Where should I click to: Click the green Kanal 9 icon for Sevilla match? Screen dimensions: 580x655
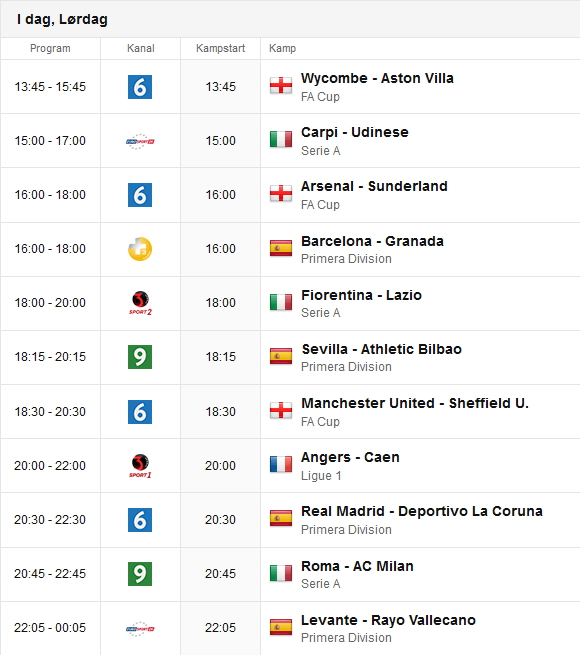pyautogui.click(x=140, y=357)
